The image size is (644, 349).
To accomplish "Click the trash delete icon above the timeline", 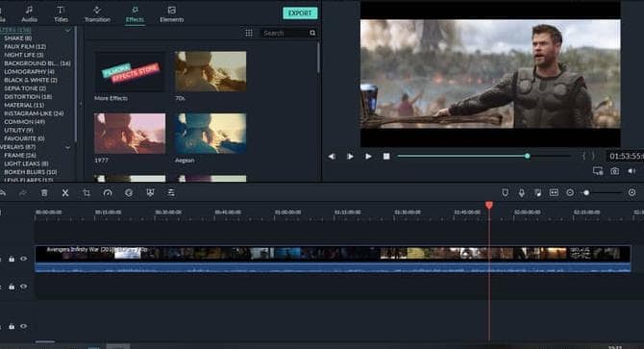I will click(44, 192).
